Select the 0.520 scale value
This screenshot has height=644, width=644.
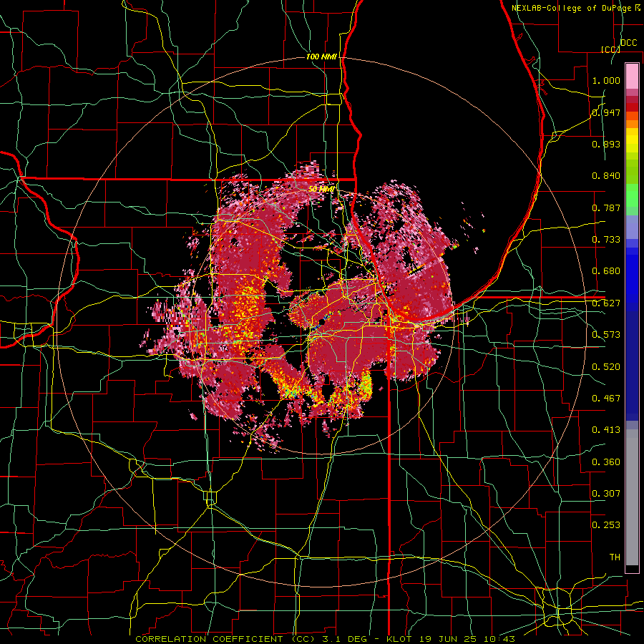(x=606, y=367)
